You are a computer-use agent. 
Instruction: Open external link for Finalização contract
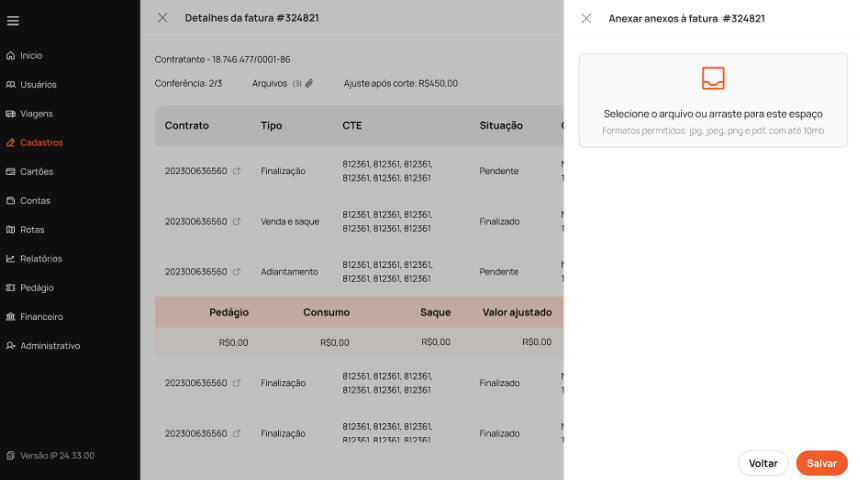coord(237,171)
